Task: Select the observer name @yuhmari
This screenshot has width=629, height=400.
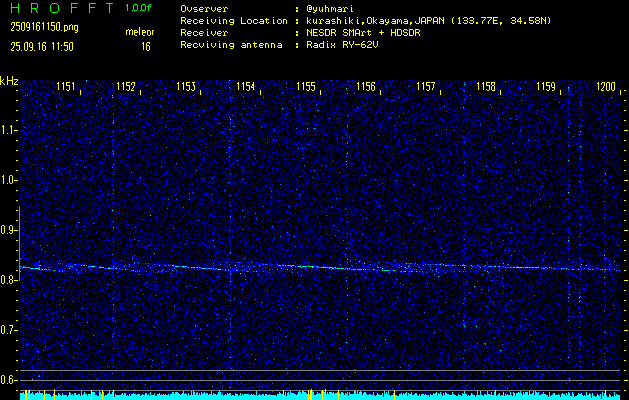Action: 330,9
